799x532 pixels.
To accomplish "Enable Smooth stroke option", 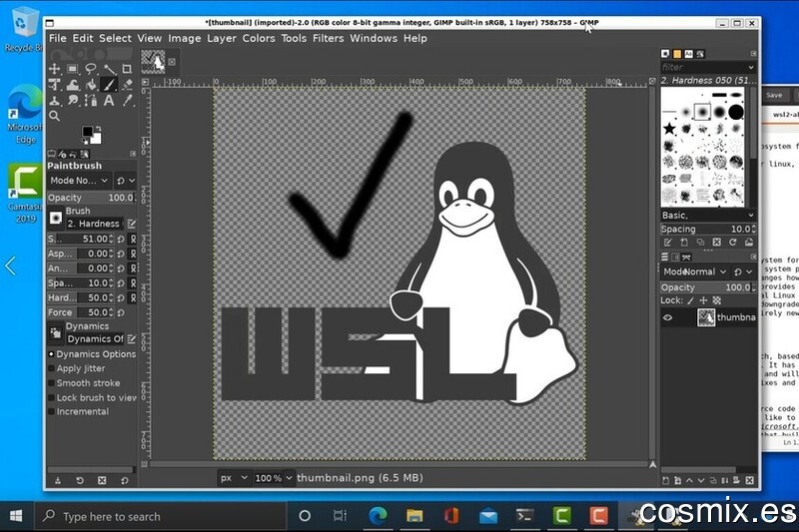I will [52, 383].
